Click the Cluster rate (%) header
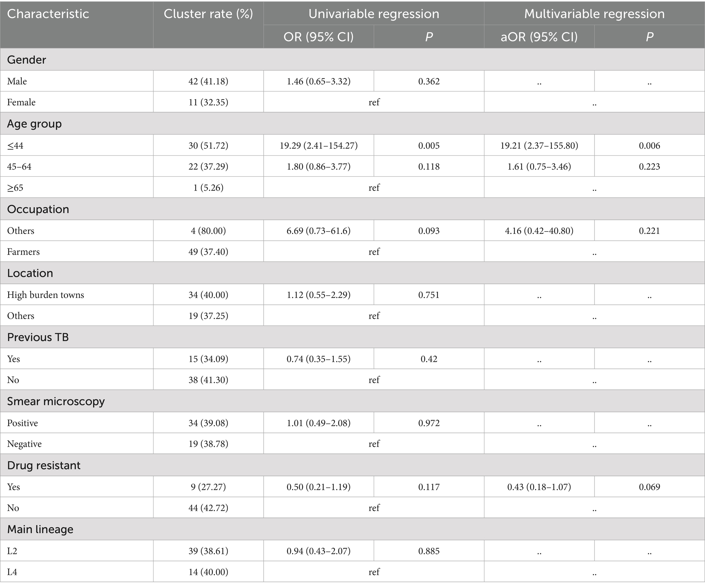The height and width of the screenshot is (588, 705). [x=208, y=14]
